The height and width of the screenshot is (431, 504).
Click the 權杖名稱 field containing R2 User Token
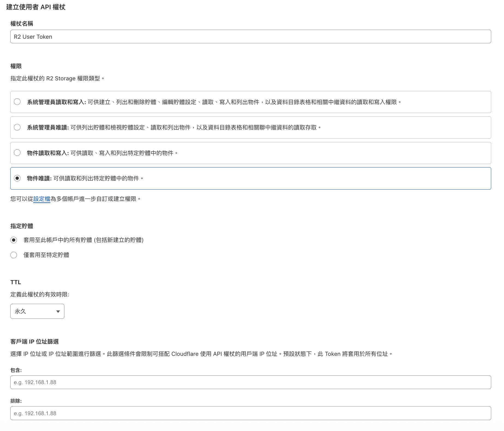[250, 37]
